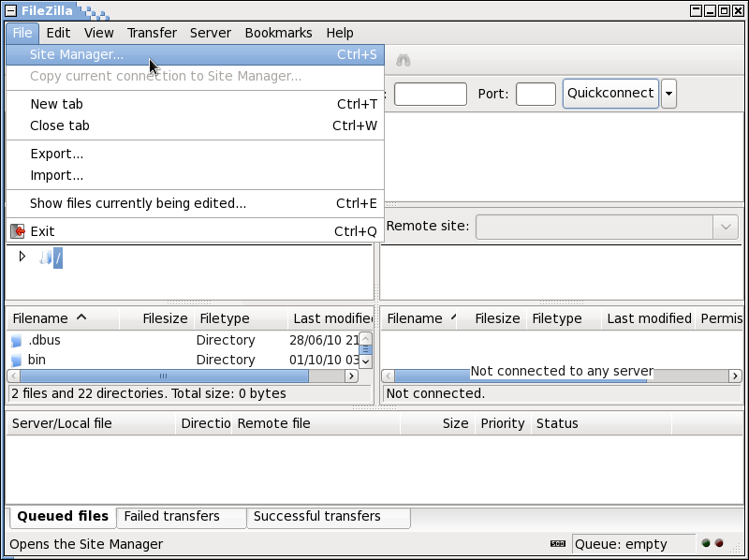Screen dimensions: 749x560
Task: Sort local files by Filetype column
Action: pos(242,318)
